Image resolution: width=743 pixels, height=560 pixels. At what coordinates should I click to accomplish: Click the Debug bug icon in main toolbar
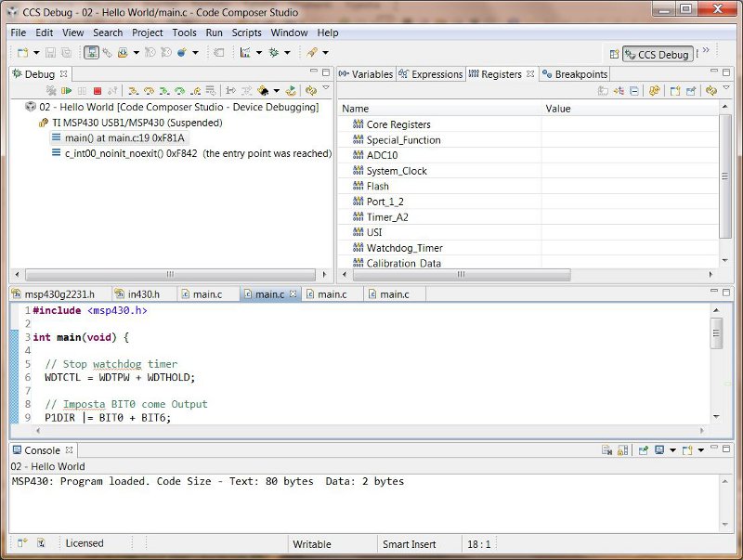coord(274,53)
